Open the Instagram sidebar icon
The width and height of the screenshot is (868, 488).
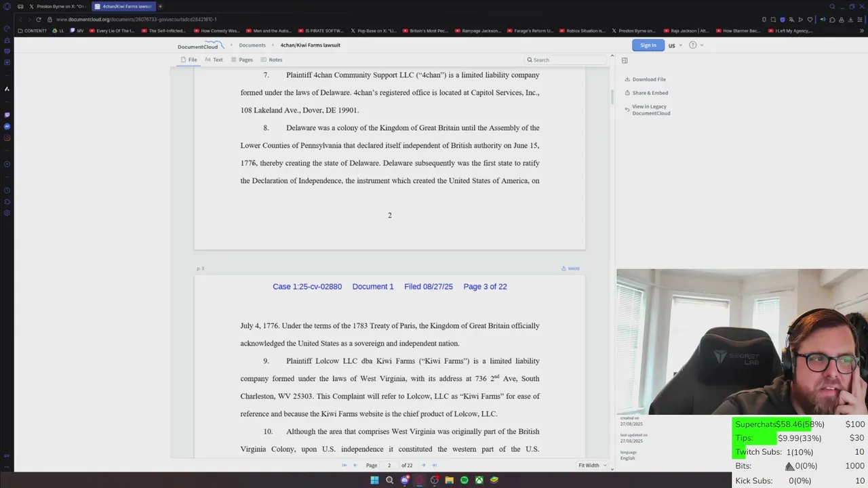tap(7, 138)
